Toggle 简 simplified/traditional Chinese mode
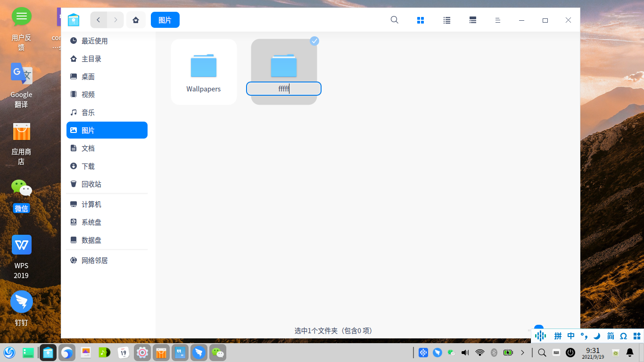 (x=611, y=336)
